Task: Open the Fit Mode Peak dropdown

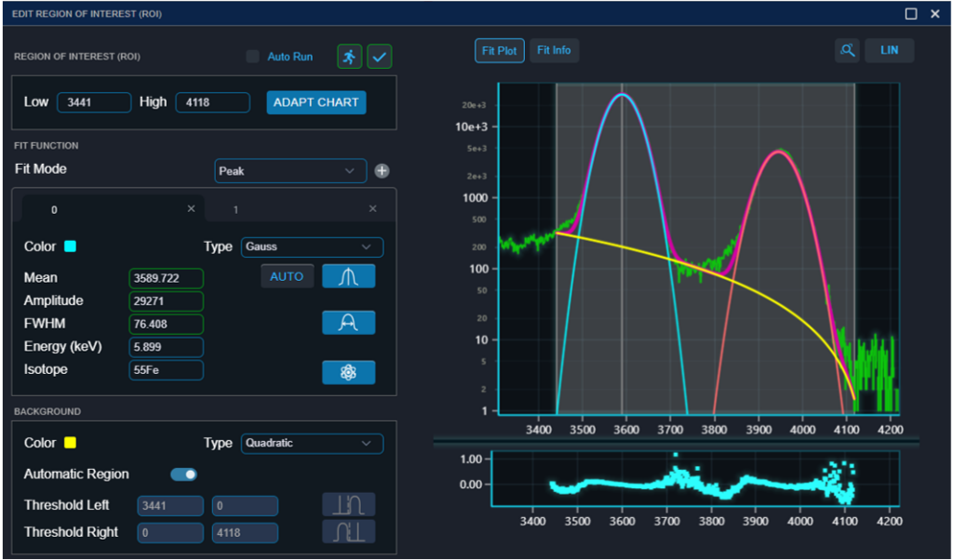Action: pyautogui.click(x=290, y=171)
